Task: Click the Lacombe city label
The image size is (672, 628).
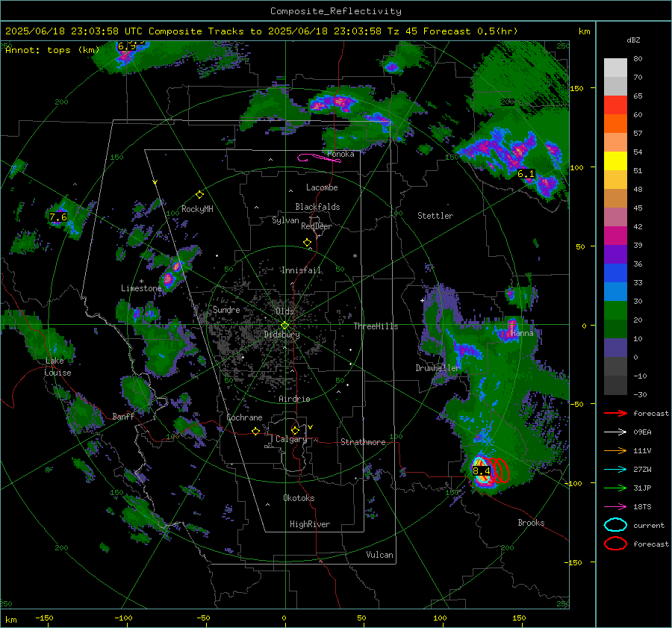Action: [x=322, y=187]
